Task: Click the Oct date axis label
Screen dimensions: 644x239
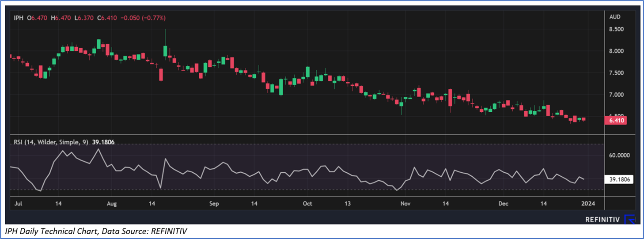Action: (307, 204)
